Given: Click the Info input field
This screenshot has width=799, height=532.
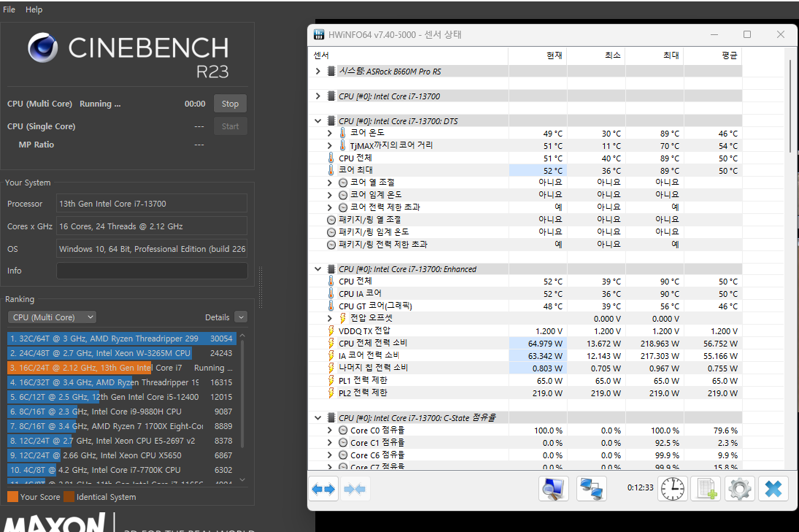Looking at the screenshot, I should [152, 270].
